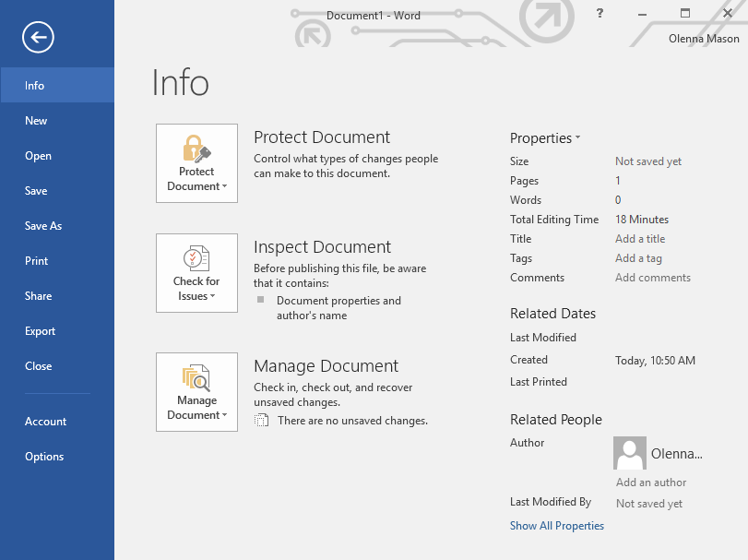Go to Print in the backstage menu
The width and height of the screenshot is (748, 560).
point(37,261)
